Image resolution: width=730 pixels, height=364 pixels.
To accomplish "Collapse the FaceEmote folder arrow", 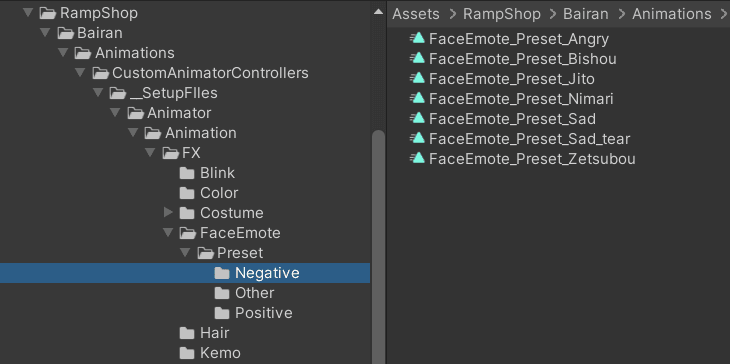I will point(168,233).
